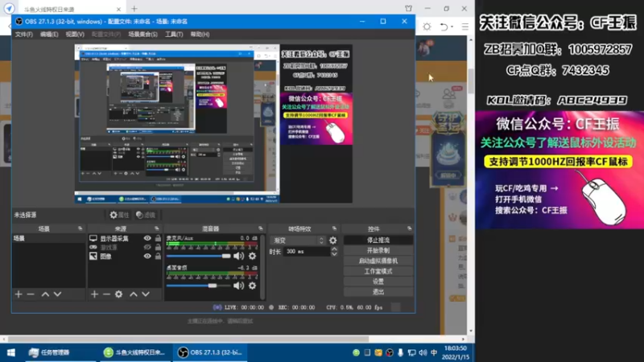
Task: Click browser undo arrow icon
Action: click(x=444, y=27)
